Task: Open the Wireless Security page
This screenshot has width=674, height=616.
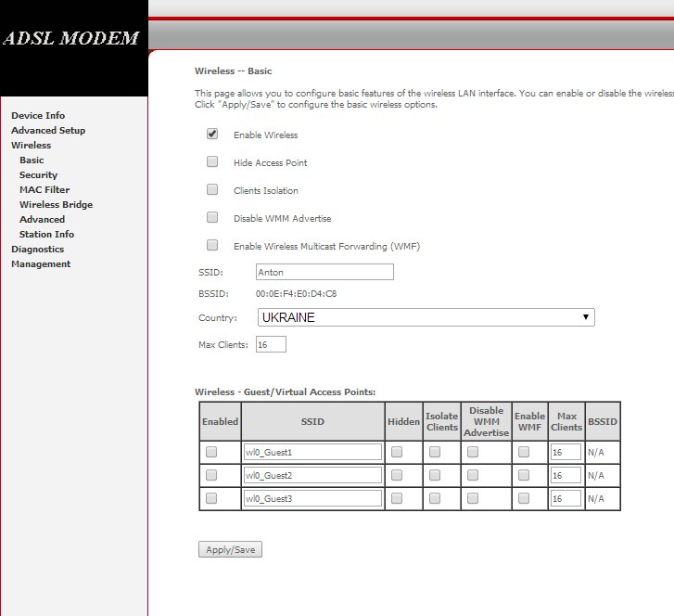Action: point(38,175)
